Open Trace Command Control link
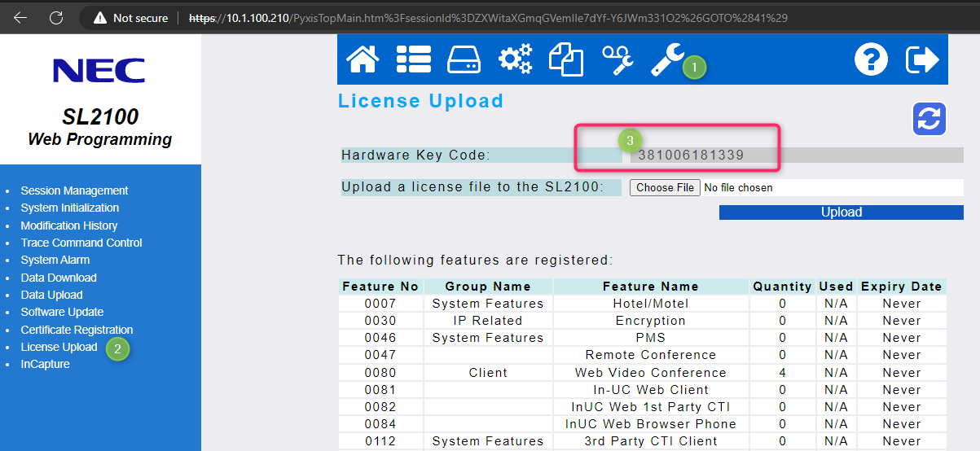Viewport: 980px width, 451px height. pos(81,243)
